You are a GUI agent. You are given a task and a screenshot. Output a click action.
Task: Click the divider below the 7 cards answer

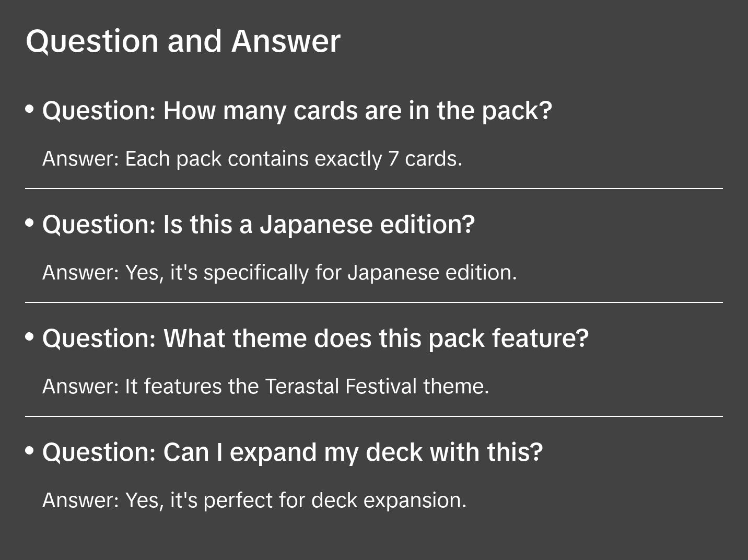(374, 189)
